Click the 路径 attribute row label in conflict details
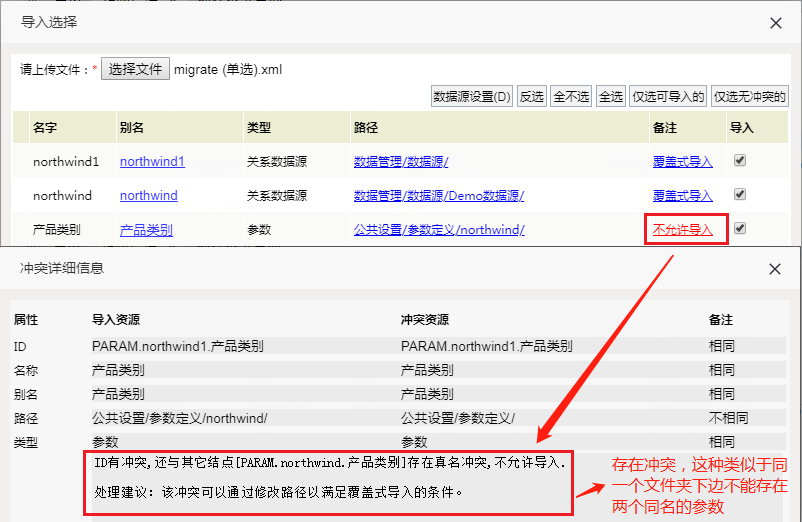This screenshot has width=802, height=522. [26, 418]
